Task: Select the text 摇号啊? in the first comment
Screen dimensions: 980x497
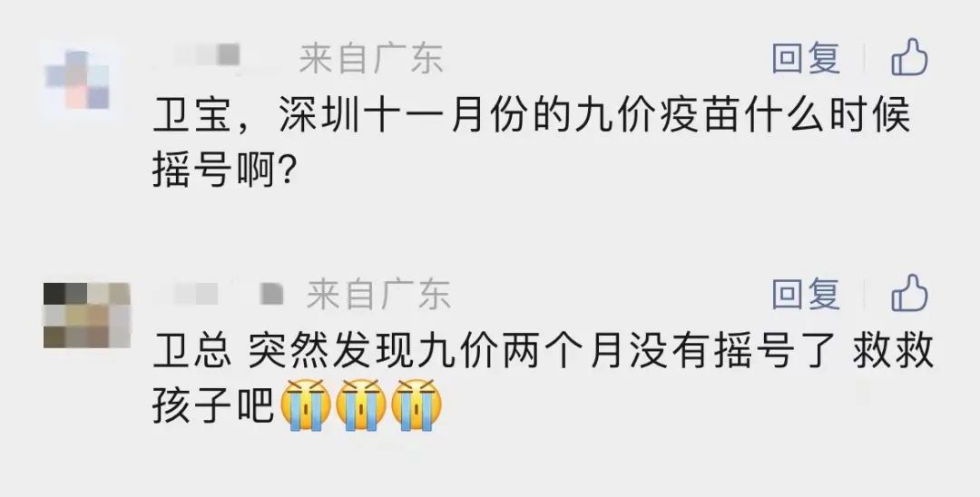Action: [x=224, y=170]
